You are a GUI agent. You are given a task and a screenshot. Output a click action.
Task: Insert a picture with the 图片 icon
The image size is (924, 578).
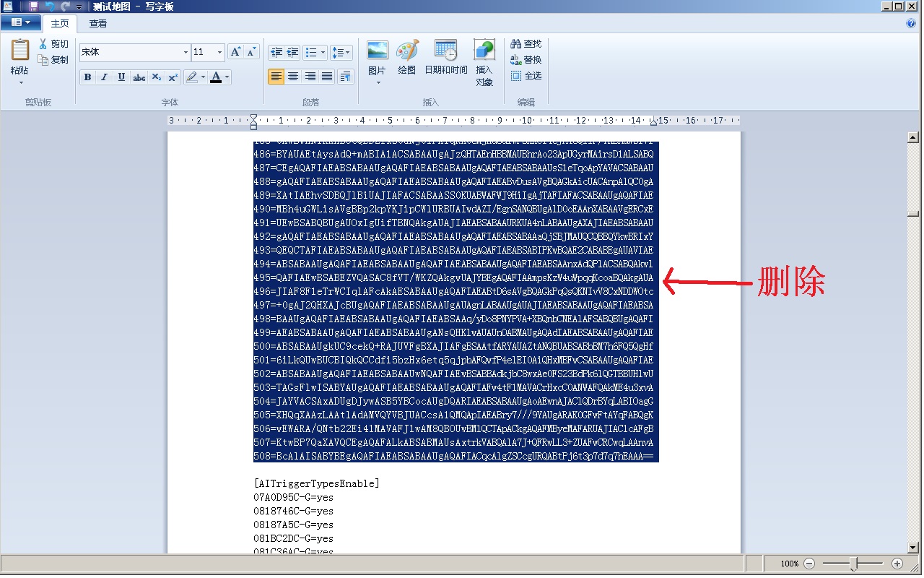pyautogui.click(x=377, y=51)
